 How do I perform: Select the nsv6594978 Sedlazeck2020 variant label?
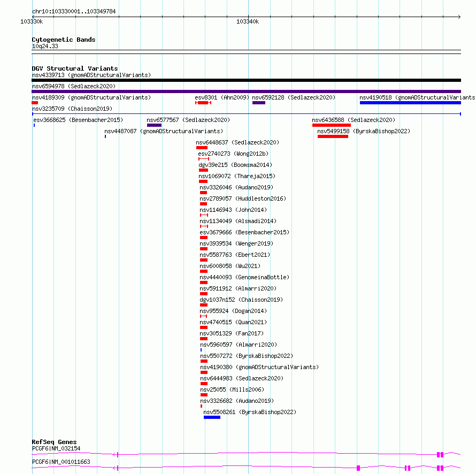[x=74, y=86]
